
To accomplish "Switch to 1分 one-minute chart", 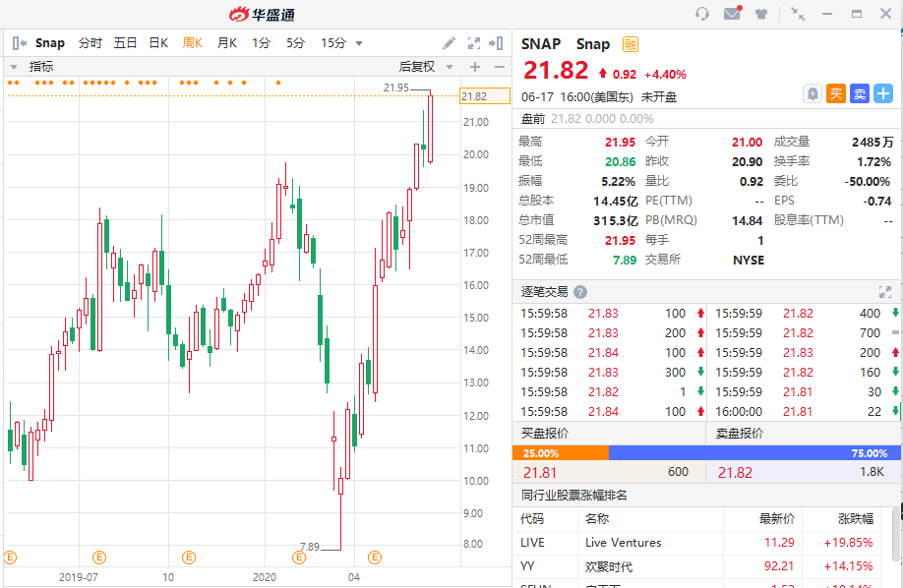I will [261, 43].
